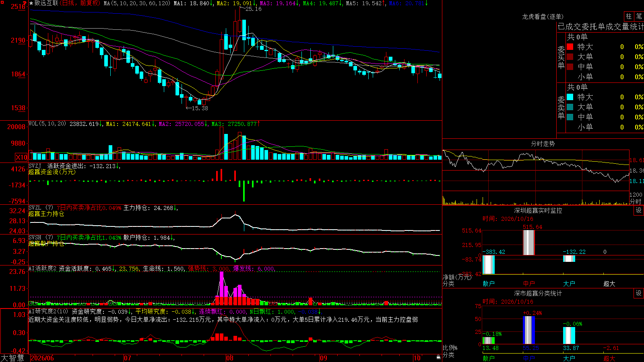Click the 08 month marker on timeline
Viewport: 644px width, 362px height.
230,358
